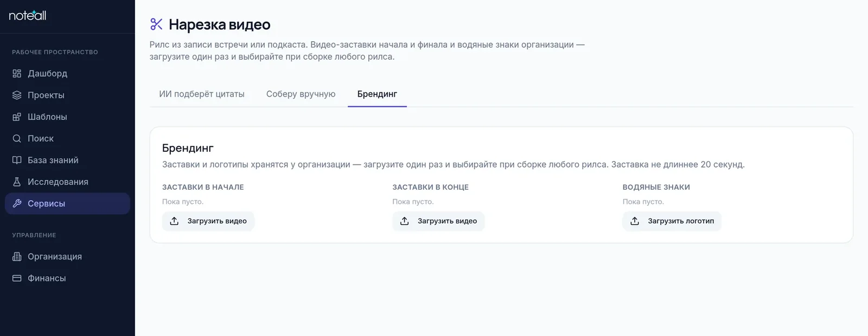Screen dimensions: 868x336
Task: Click the Шаблоны sidebar icon
Action: tap(17, 117)
